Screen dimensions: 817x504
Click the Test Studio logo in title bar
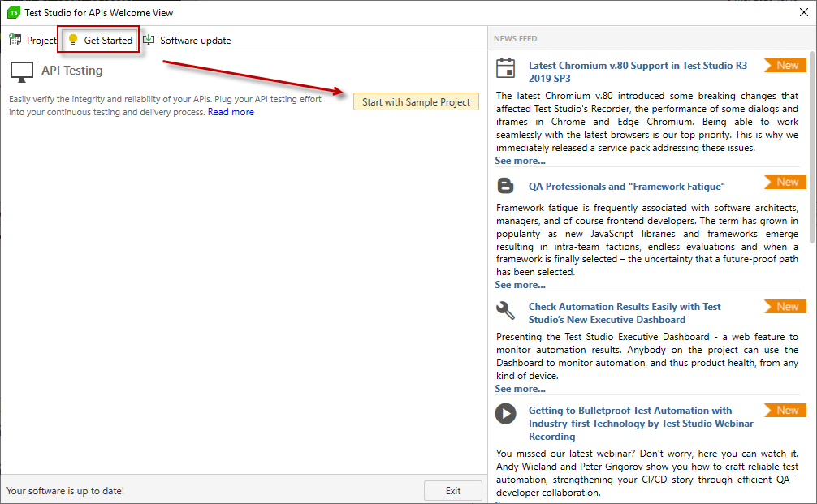[x=14, y=12]
